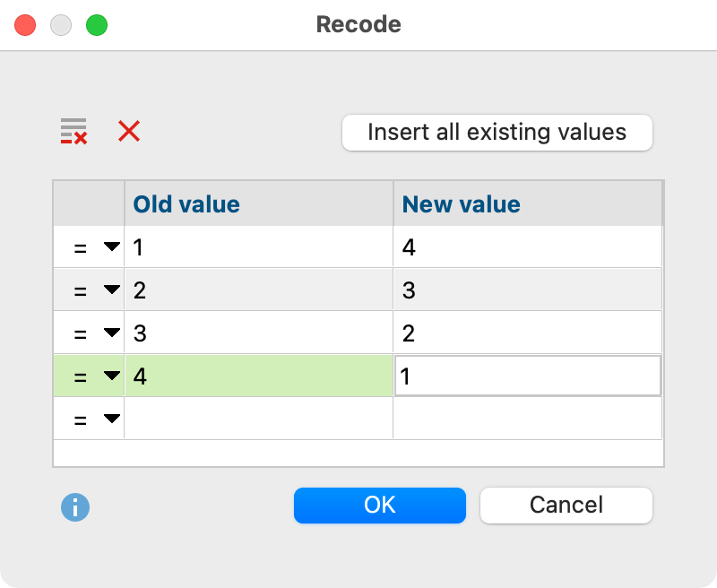Confirm recoding with the OK button
This screenshot has width=717, height=588.
pos(379,505)
